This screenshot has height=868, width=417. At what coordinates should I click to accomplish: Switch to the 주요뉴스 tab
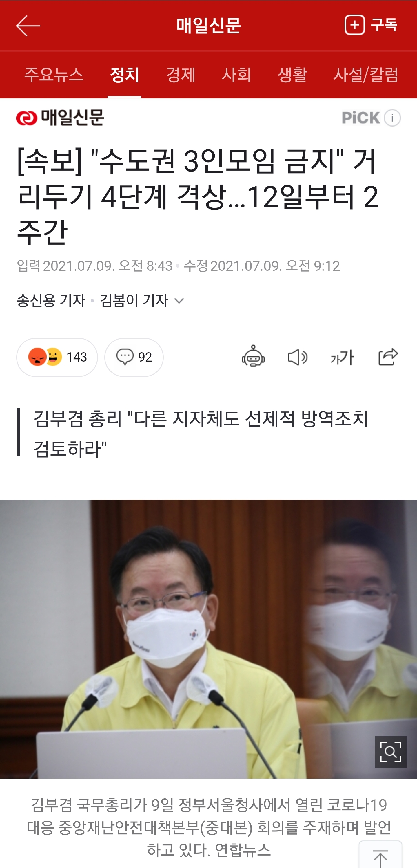pos(54,75)
